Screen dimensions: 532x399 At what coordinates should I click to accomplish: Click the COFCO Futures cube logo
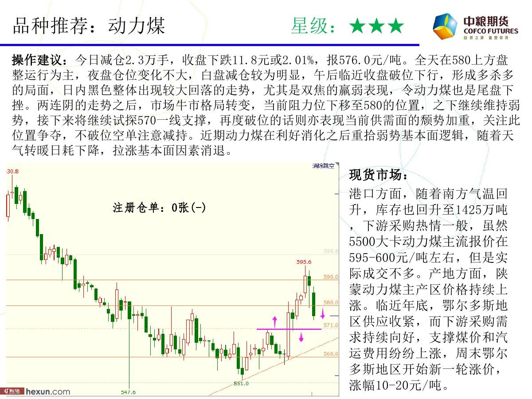click(x=446, y=26)
